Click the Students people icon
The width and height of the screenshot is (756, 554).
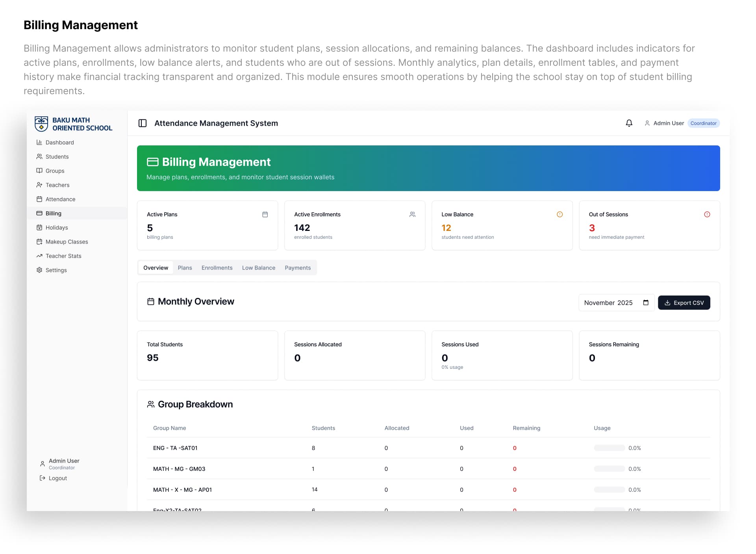coord(39,156)
